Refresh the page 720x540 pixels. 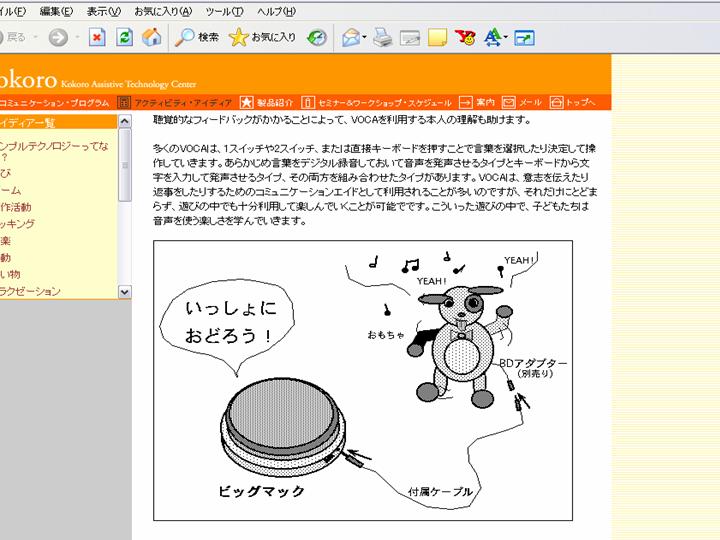[x=124, y=37]
